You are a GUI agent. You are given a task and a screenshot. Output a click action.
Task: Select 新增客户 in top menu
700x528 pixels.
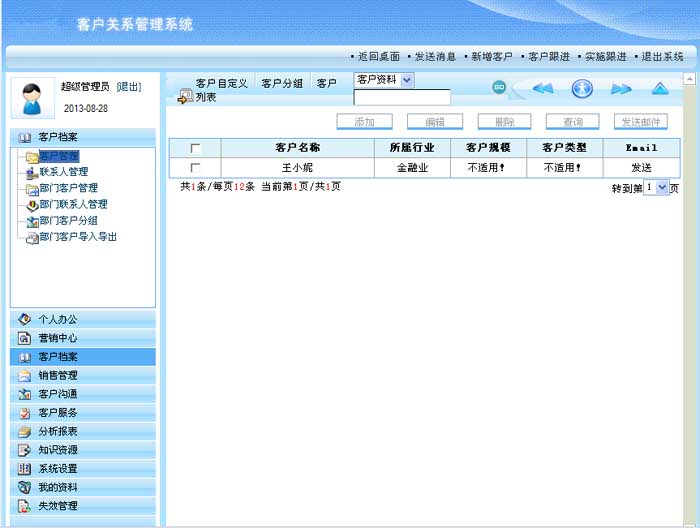tap(491, 57)
